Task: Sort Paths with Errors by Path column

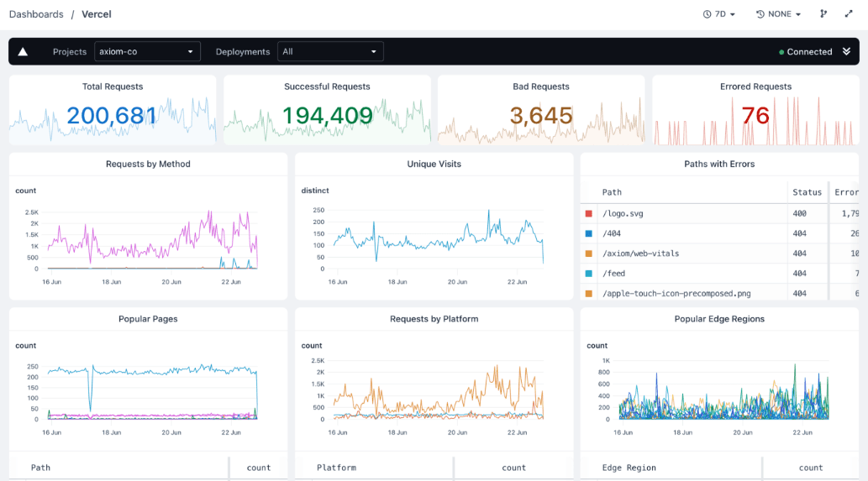Action: [x=612, y=192]
